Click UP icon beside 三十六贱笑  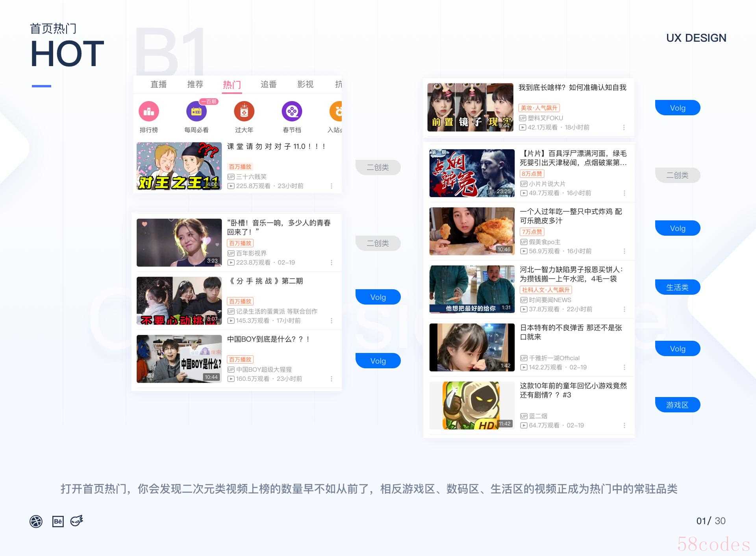click(x=231, y=177)
